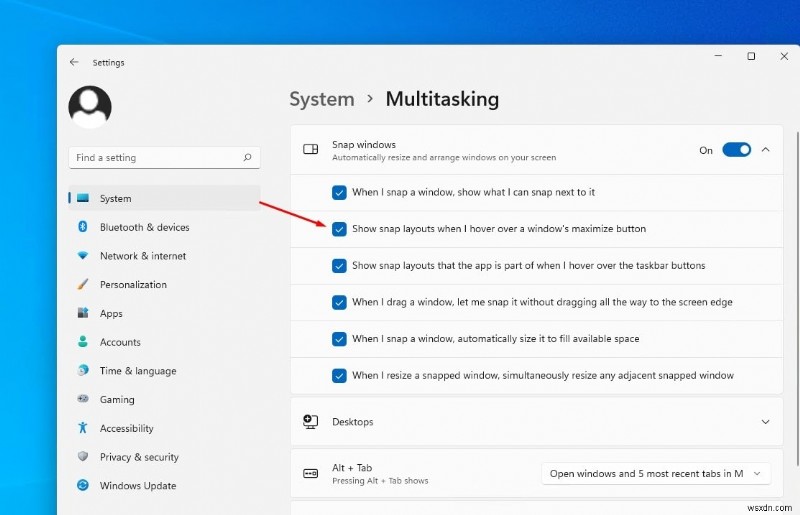Click the Desktops row label

353,422
